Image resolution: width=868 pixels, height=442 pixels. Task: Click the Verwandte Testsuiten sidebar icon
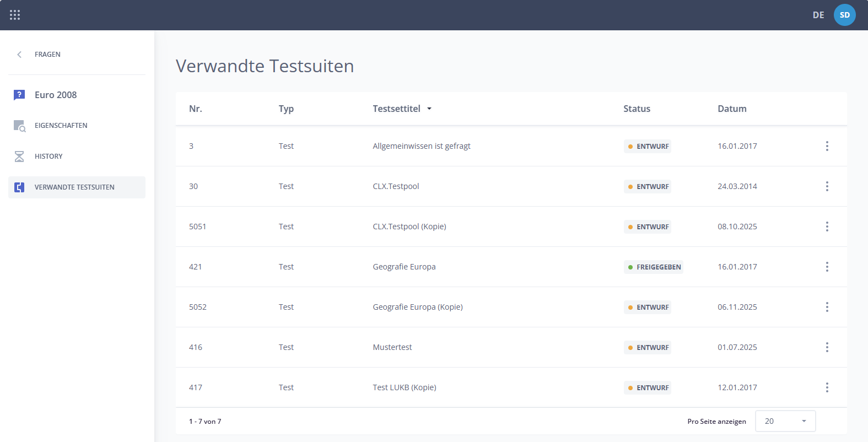pyautogui.click(x=19, y=187)
